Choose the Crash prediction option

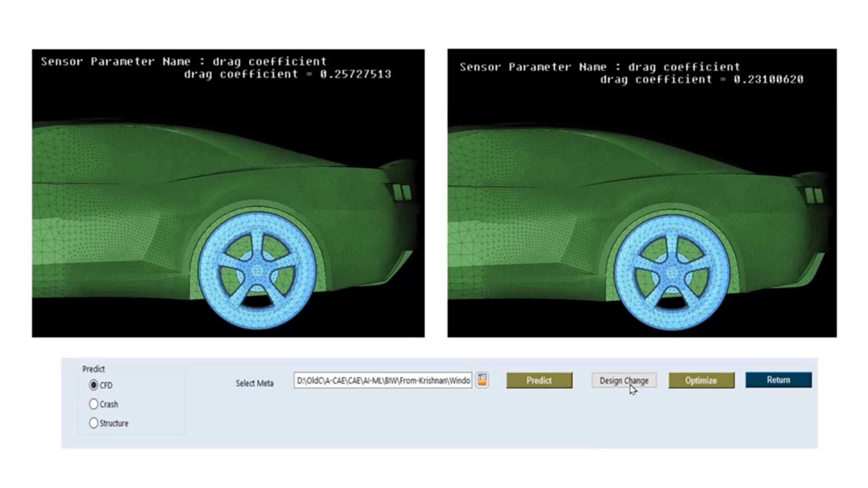(x=94, y=404)
